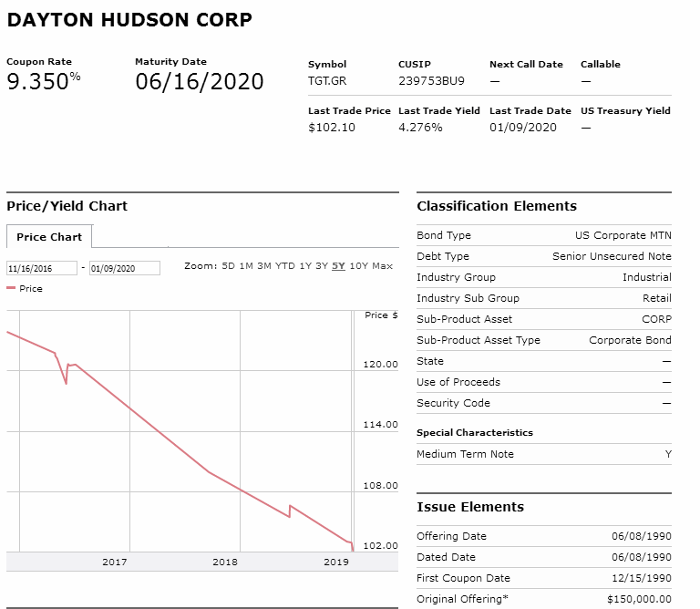The width and height of the screenshot is (700, 609).
Task: Click the last trade price $102.10
Action: (332, 128)
